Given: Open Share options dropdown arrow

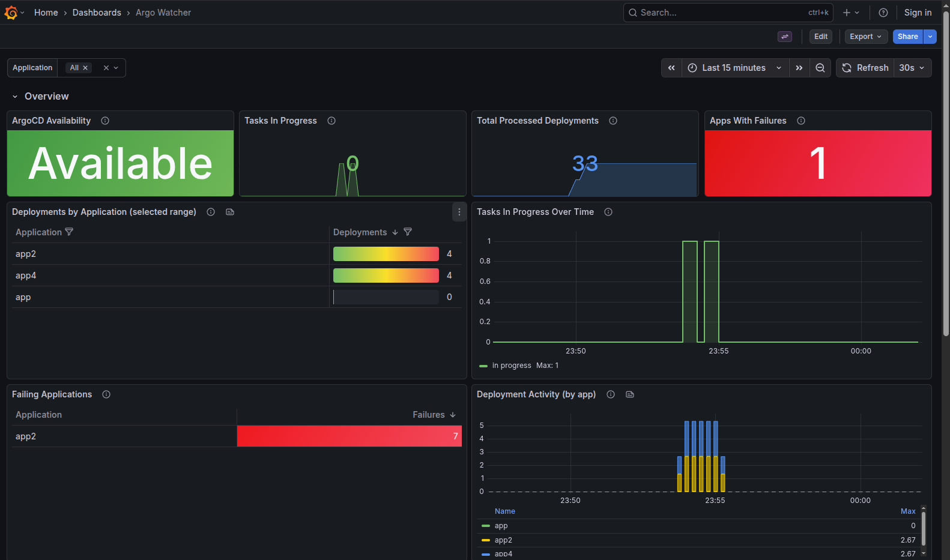Looking at the screenshot, I should [930, 37].
